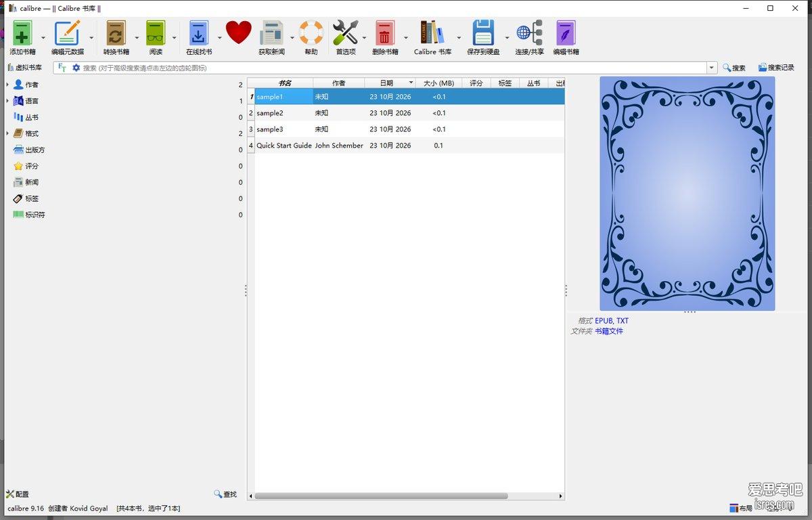812x520 pixels.
Task: Open the TXT format link
Action: [x=623, y=321]
